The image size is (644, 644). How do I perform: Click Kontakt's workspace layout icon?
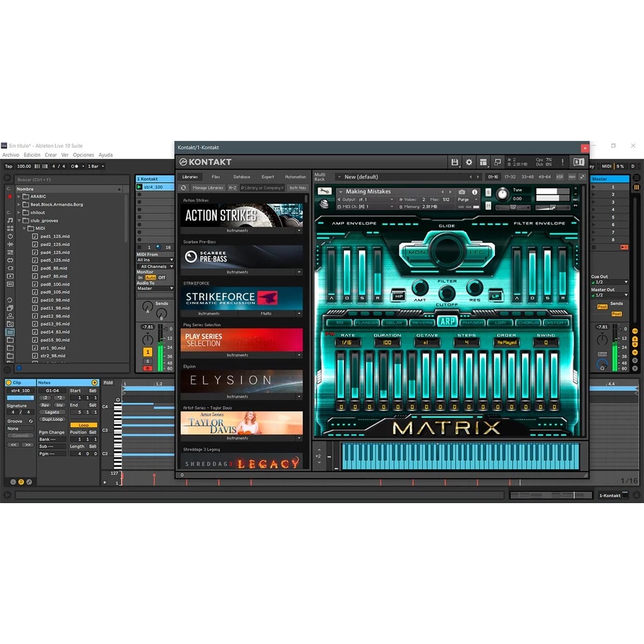[x=483, y=162]
